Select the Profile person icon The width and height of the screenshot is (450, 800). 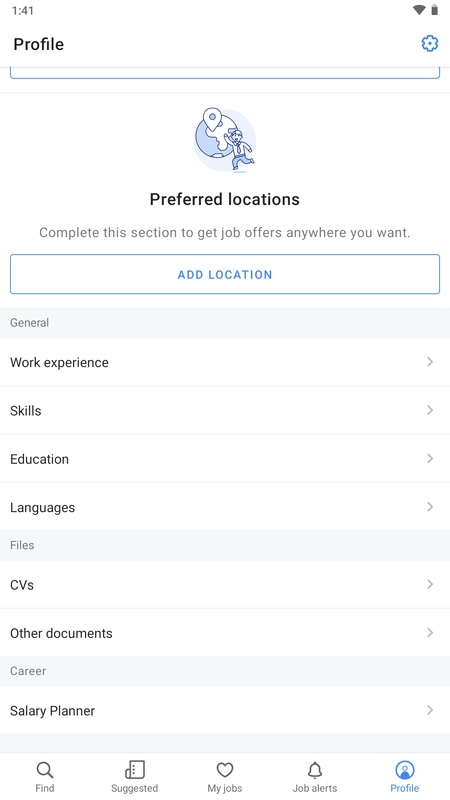pyautogui.click(x=405, y=770)
